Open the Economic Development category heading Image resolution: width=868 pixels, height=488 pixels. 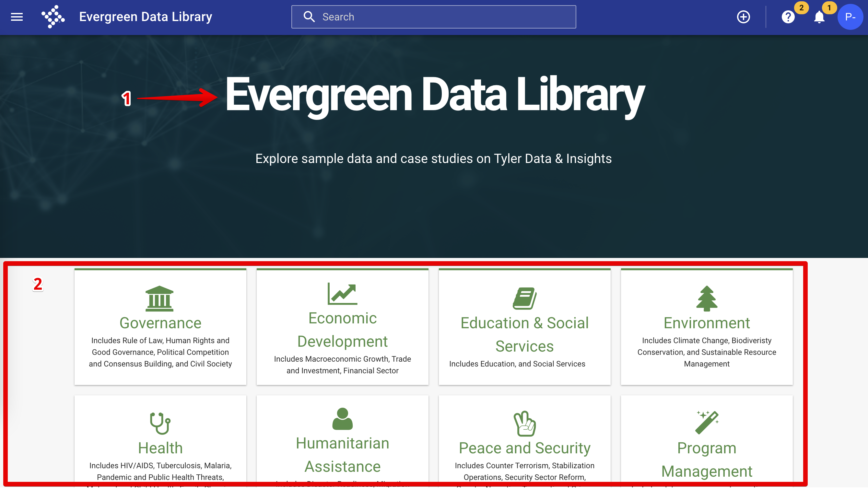(342, 330)
